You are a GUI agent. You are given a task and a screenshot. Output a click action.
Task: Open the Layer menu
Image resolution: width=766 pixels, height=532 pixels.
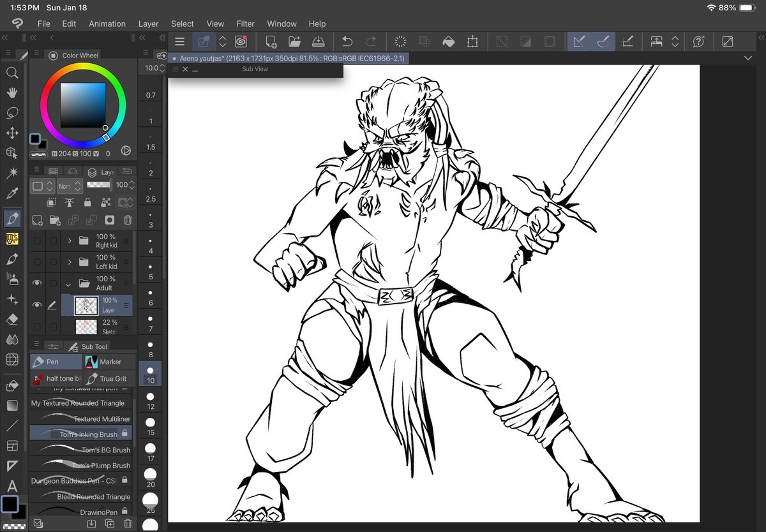148,24
